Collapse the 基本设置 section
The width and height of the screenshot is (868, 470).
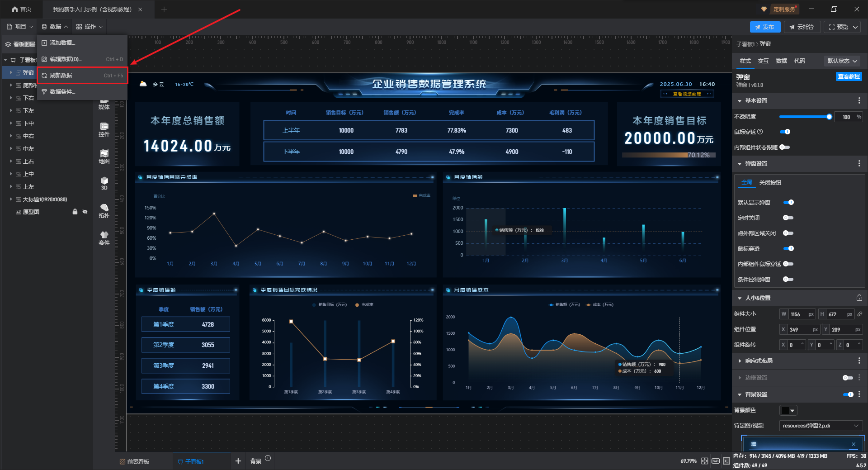coord(740,101)
